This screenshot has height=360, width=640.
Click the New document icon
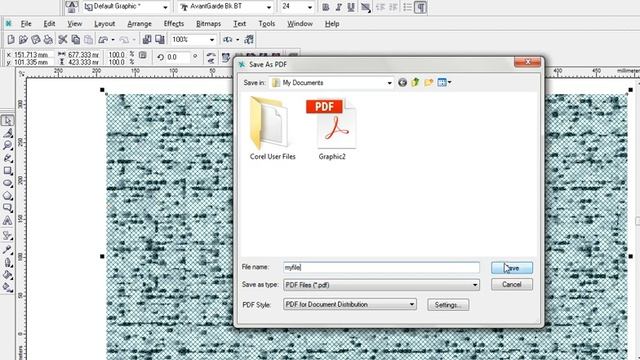point(11,40)
